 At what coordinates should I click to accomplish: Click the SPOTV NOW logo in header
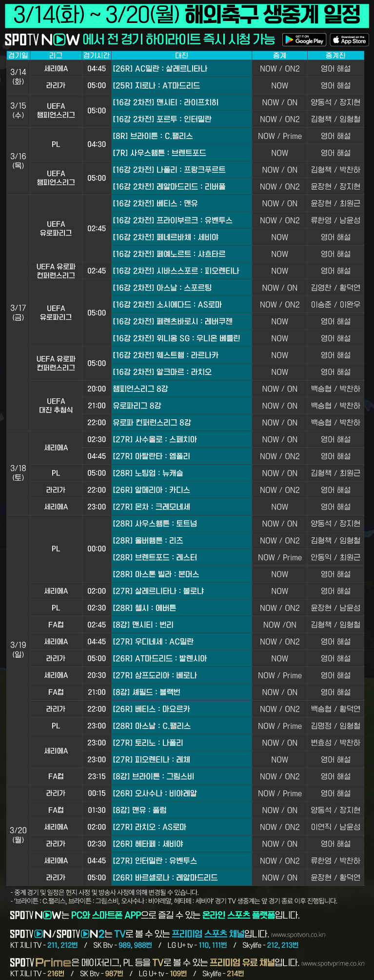[x=42, y=40]
